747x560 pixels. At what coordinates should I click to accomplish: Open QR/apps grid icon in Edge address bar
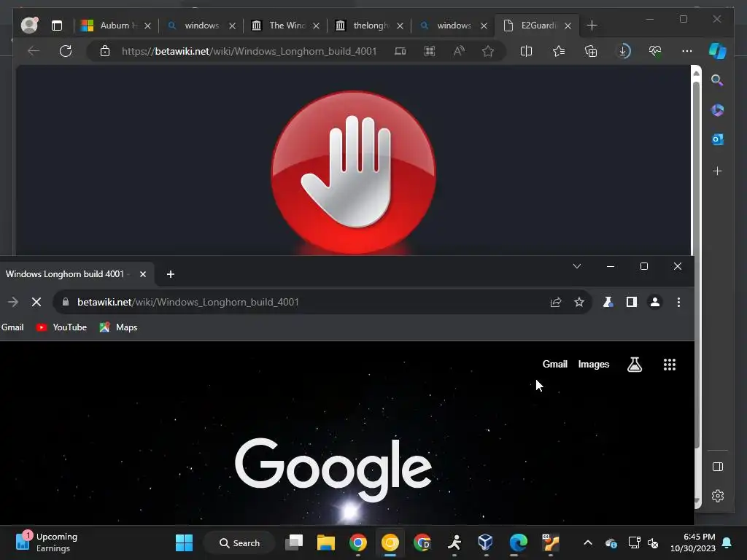click(430, 51)
